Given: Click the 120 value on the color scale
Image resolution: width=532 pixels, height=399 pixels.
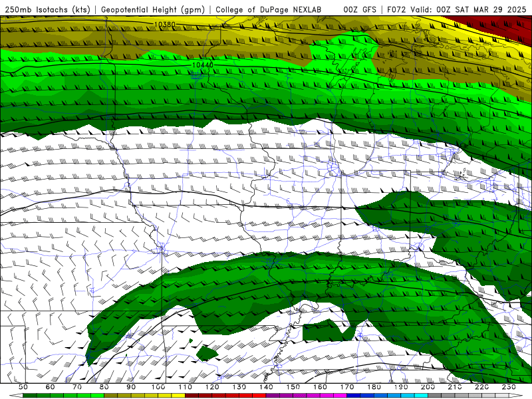Looking at the screenshot, I should 212,387.
